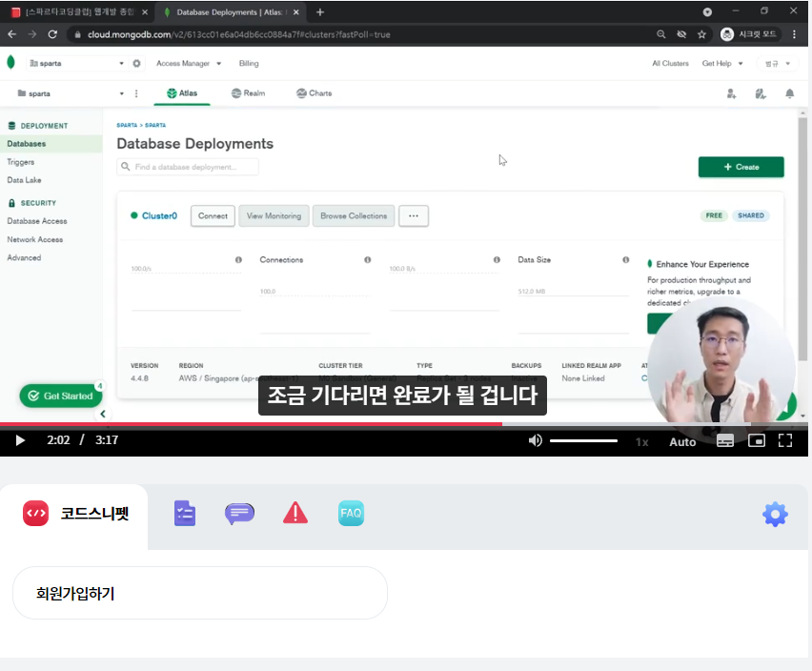This screenshot has height=671, width=812.
Task: Click the browser back arrow
Action: pyautogui.click(x=11, y=34)
